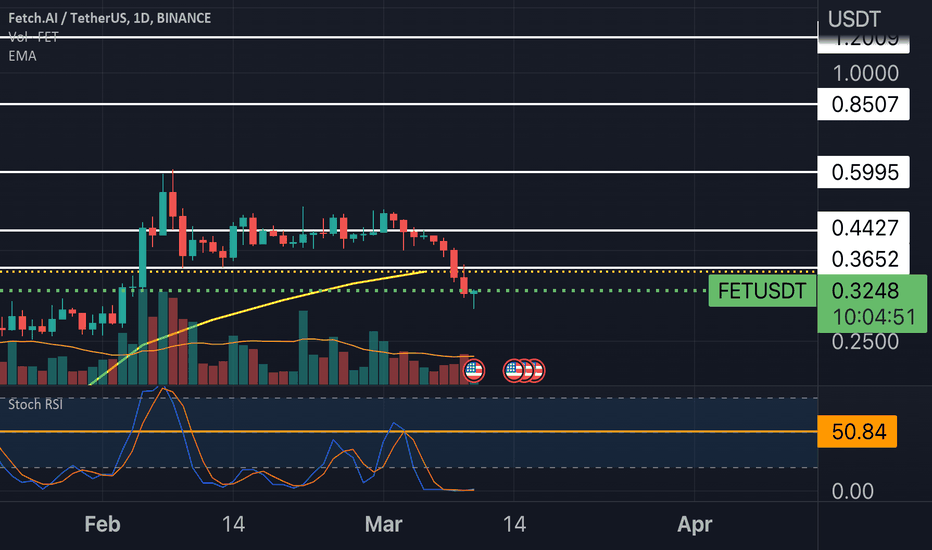Click the 0.5995 price level label

click(x=864, y=172)
